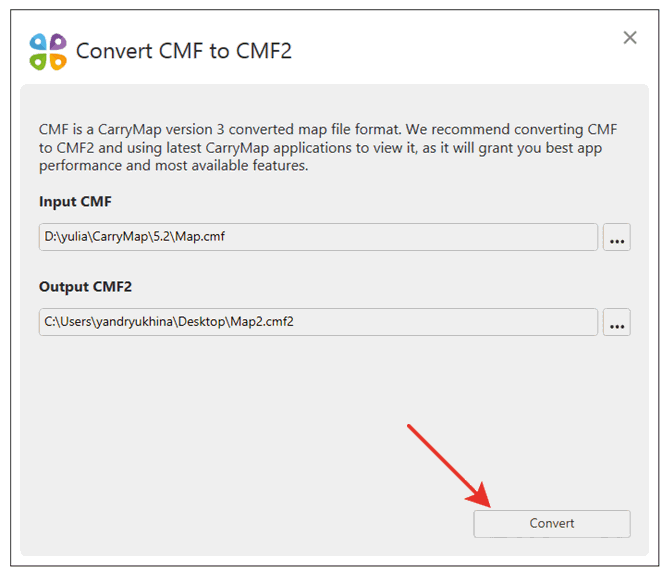Click the purple petal of CarryMap logo
The image size is (663, 572).
coord(58,42)
